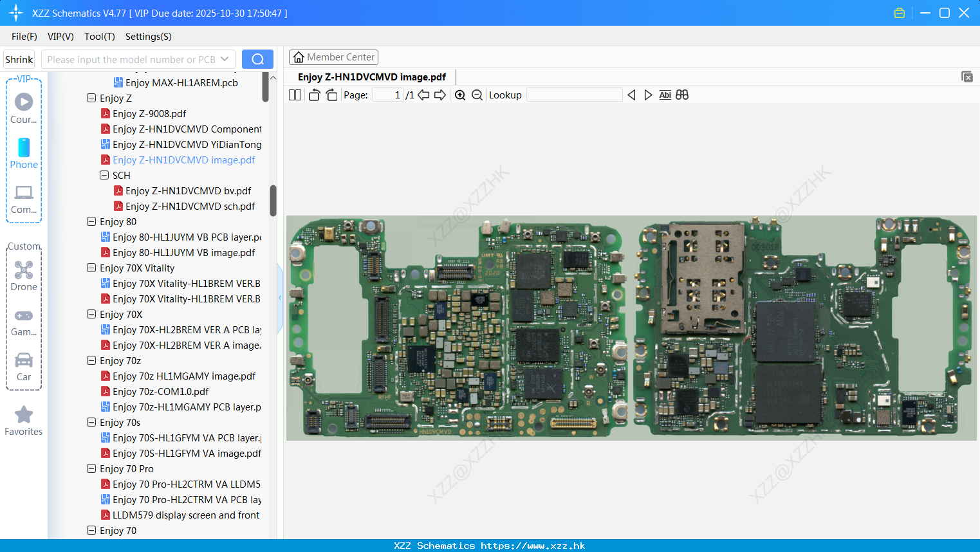Click the blue search button
This screenshot has height=552, width=980.
[257, 59]
